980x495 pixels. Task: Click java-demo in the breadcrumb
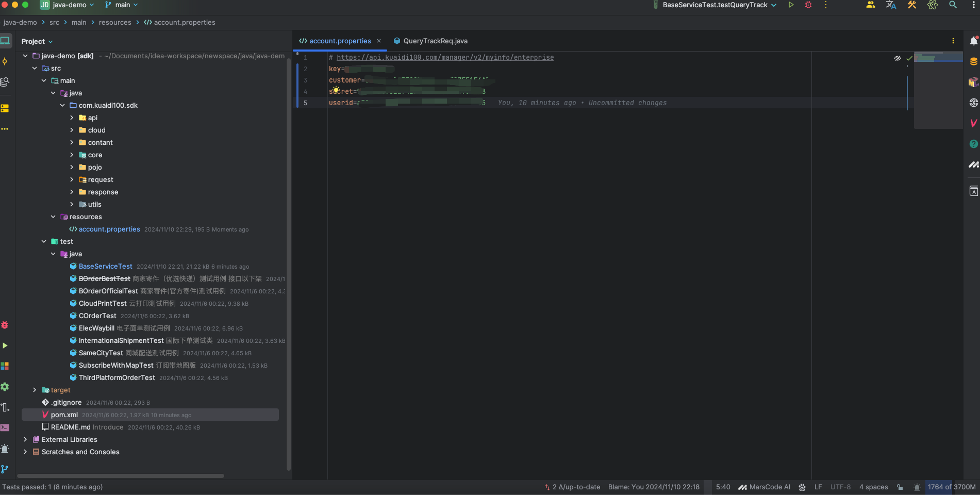(x=20, y=22)
